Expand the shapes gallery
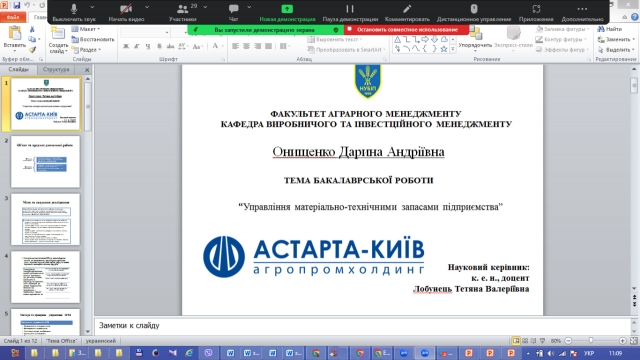 point(453,49)
